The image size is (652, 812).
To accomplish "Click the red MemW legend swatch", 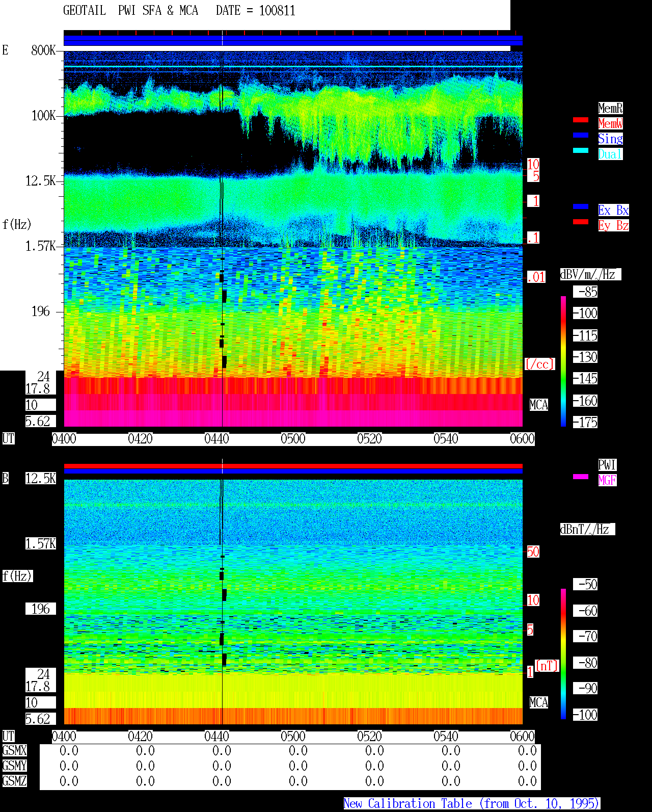I will tap(581, 120).
